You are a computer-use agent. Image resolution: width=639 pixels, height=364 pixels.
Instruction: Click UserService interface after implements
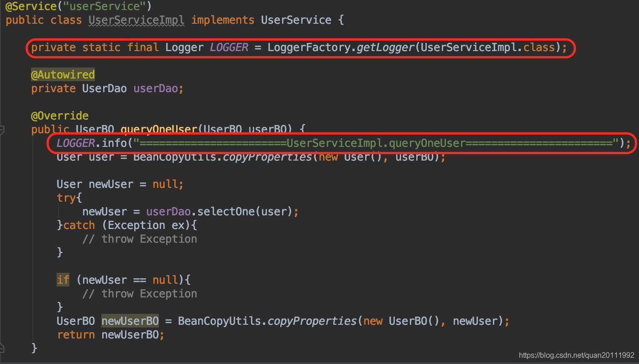(x=296, y=20)
